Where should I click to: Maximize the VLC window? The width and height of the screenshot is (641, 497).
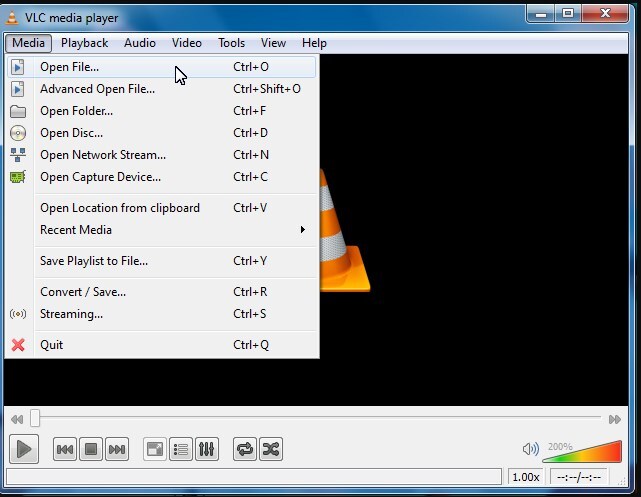568,14
